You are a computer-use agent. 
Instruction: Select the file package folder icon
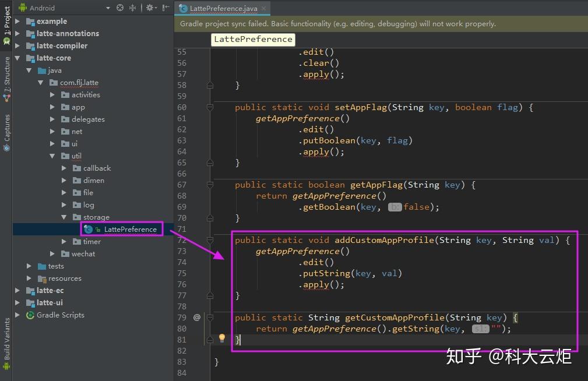[x=77, y=193]
